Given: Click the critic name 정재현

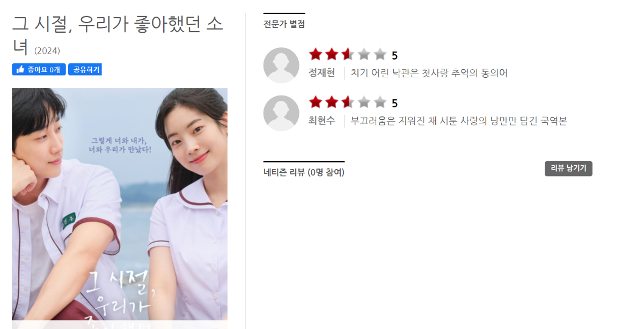Looking at the screenshot, I should pos(321,73).
